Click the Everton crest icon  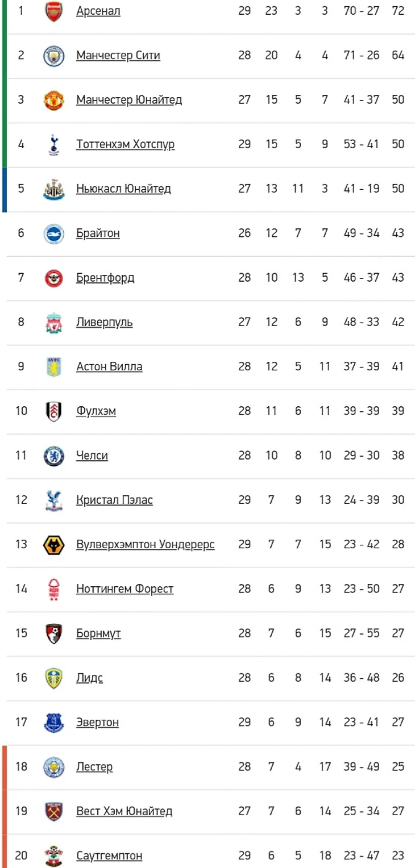[x=54, y=723]
